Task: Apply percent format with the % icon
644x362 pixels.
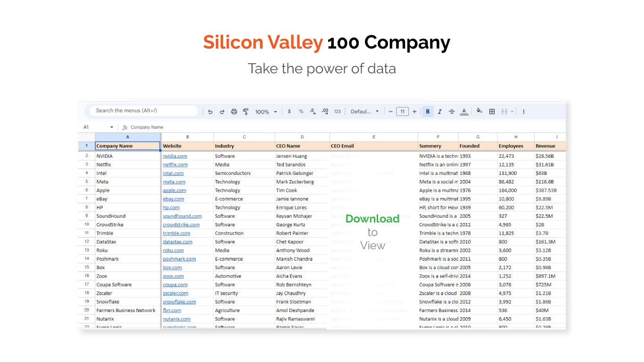Action: coord(301,112)
